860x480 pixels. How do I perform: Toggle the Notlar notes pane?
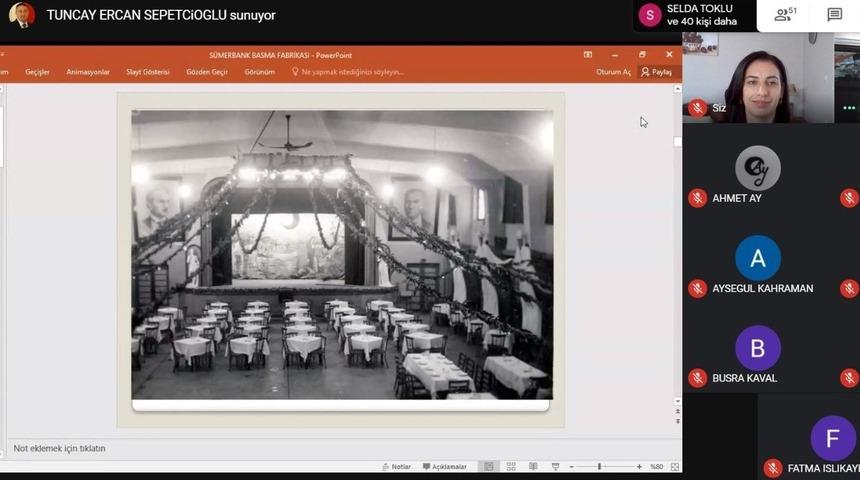[x=397, y=467]
